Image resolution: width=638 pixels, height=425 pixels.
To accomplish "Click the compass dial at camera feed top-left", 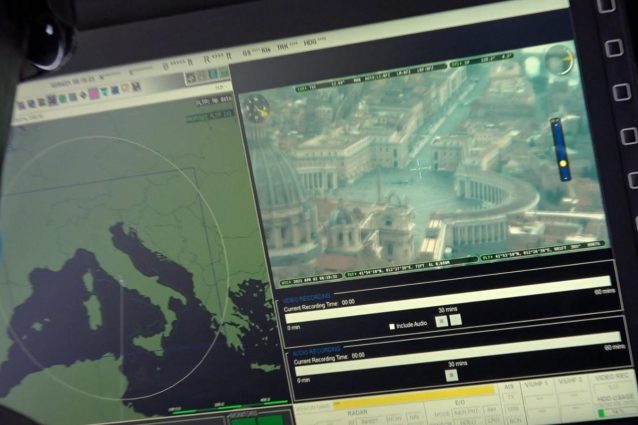I will click(x=256, y=108).
